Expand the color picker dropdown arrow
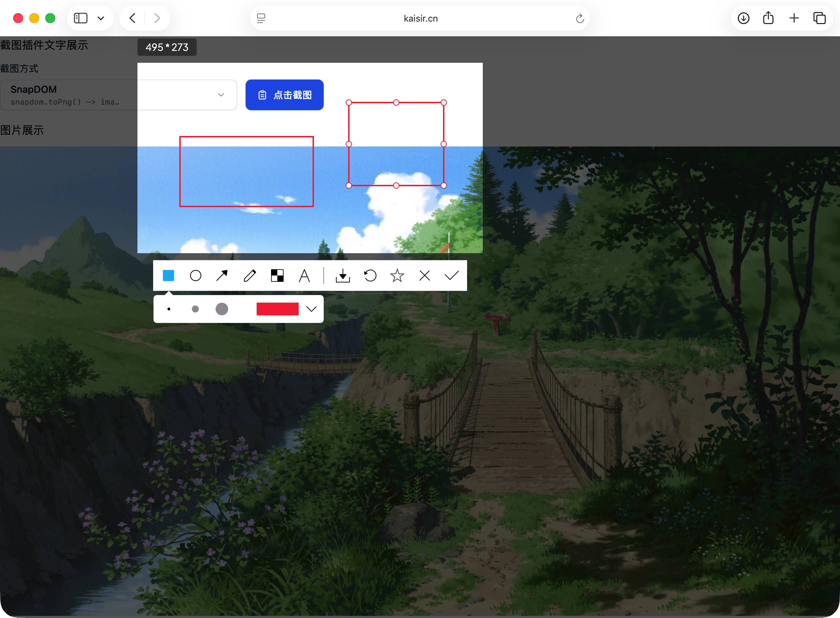Screen dimensions: 840x618 (x=311, y=309)
